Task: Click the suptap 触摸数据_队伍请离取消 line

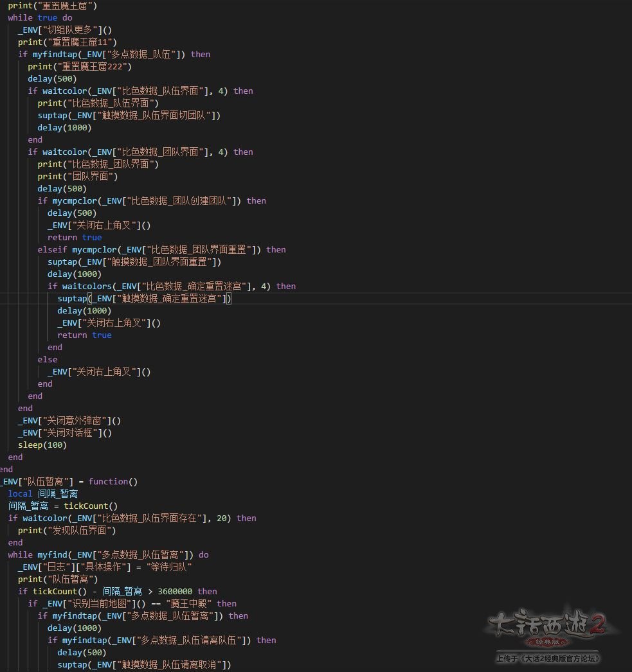Action: pyautogui.click(x=144, y=665)
